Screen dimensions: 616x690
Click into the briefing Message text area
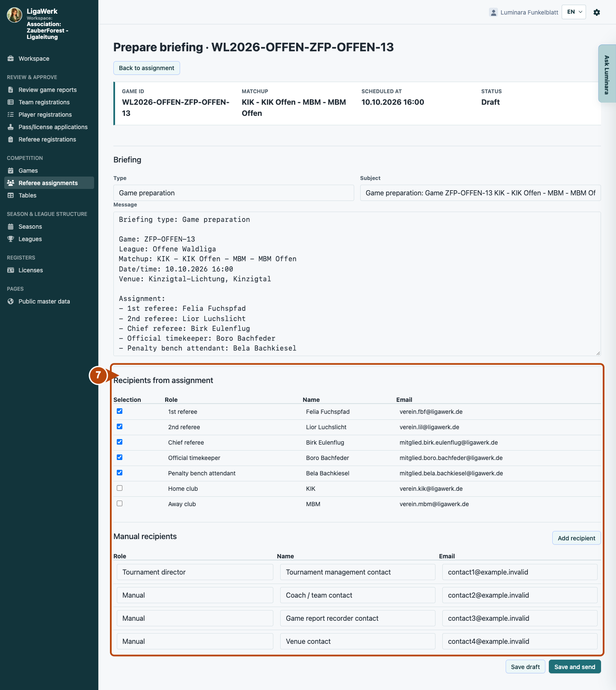[x=357, y=284]
